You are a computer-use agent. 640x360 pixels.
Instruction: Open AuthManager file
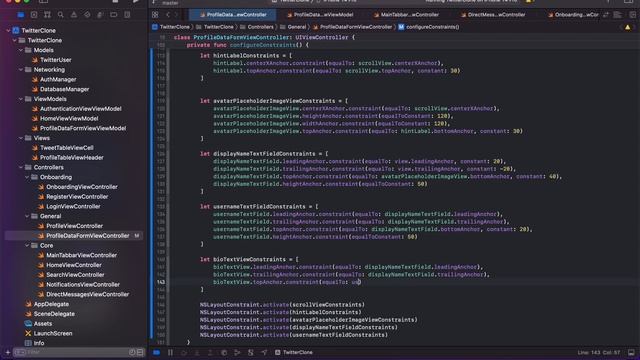(x=58, y=80)
